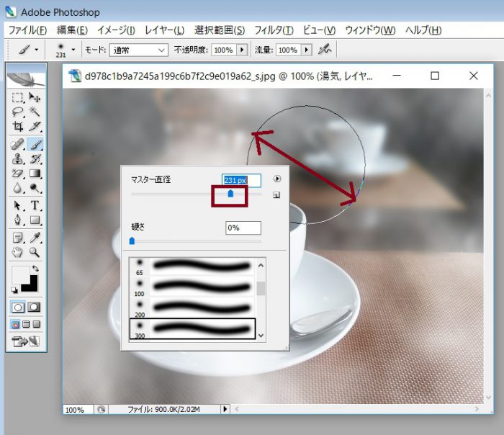The image size is (504, 435).
Task: Create new preset from this brush
Action: point(276,195)
